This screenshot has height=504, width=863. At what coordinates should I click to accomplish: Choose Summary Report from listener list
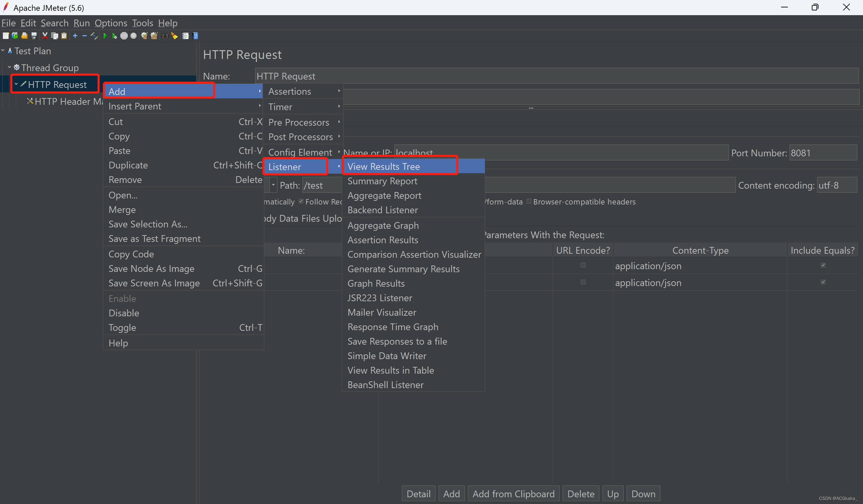(413, 181)
